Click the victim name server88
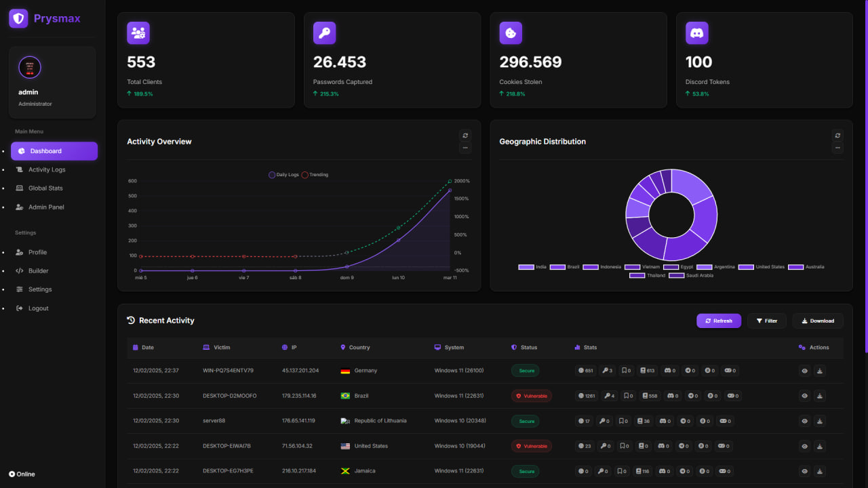Viewport: 868px width, 488px height. 214,421
